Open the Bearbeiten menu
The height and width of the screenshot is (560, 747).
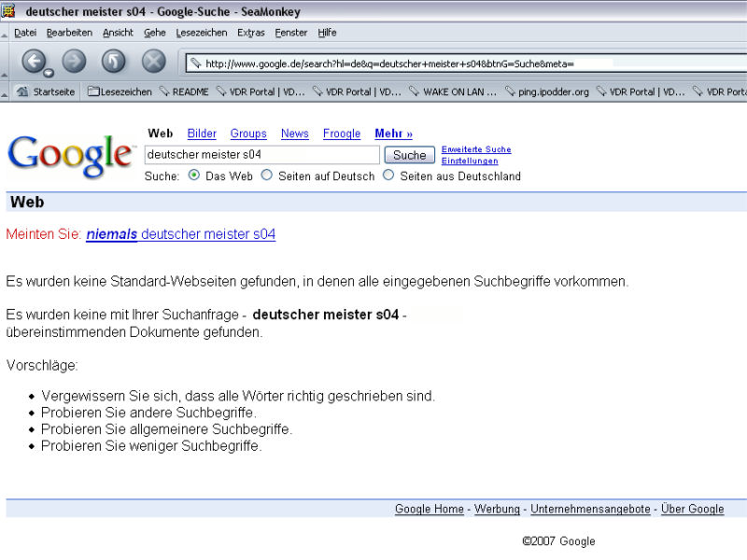(69, 32)
